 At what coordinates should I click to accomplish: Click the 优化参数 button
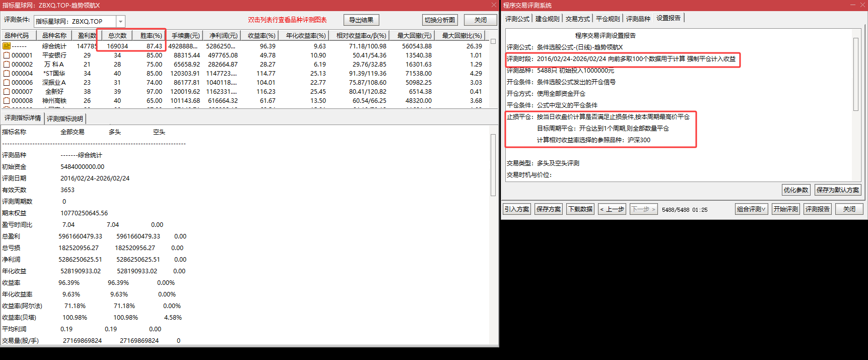tap(796, 190)
